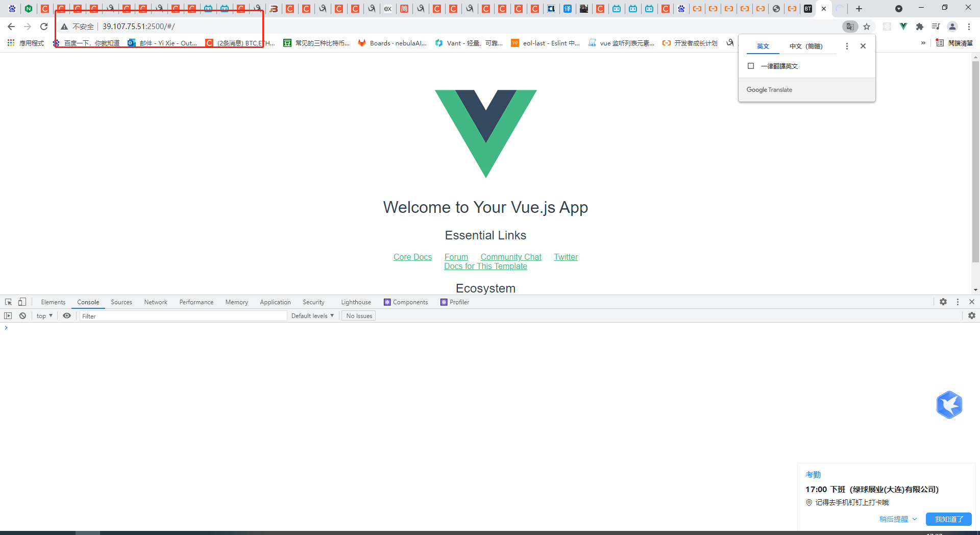Select the 英文 tab in translate popup

[763, 46]
